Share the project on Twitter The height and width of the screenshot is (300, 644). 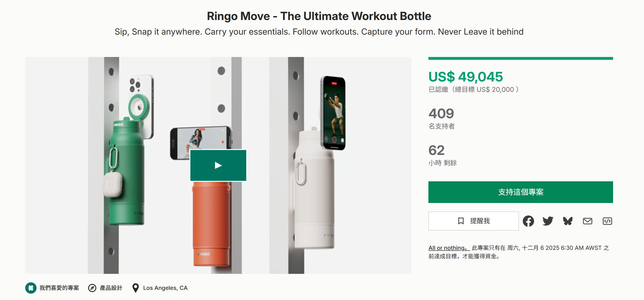pyautogui.click(x=548, y=221)
